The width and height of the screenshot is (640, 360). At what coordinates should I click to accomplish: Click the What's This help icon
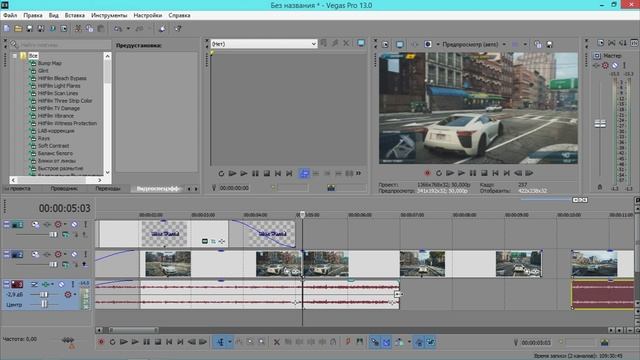[178, 29]
